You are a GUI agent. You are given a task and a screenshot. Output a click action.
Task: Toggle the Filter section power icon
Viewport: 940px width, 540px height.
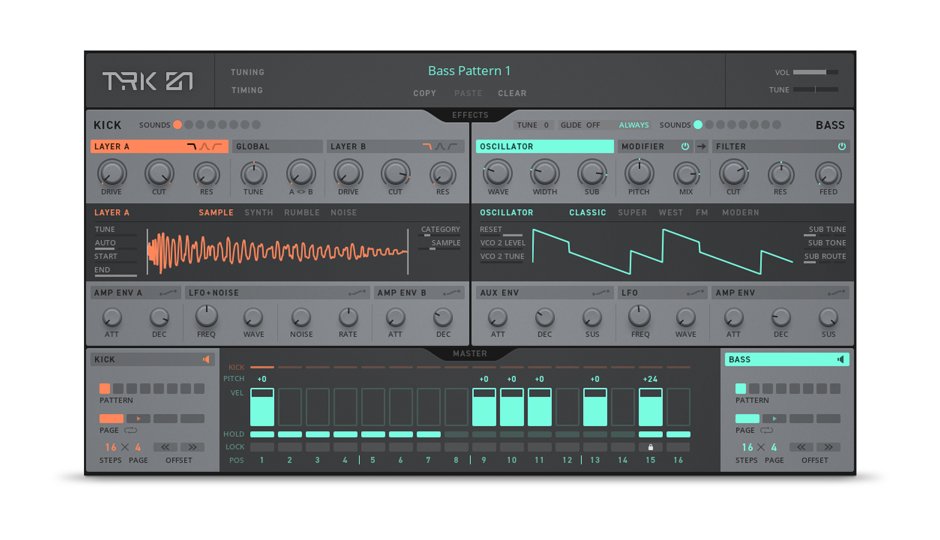pyautogui.click(x=841, y=147)
